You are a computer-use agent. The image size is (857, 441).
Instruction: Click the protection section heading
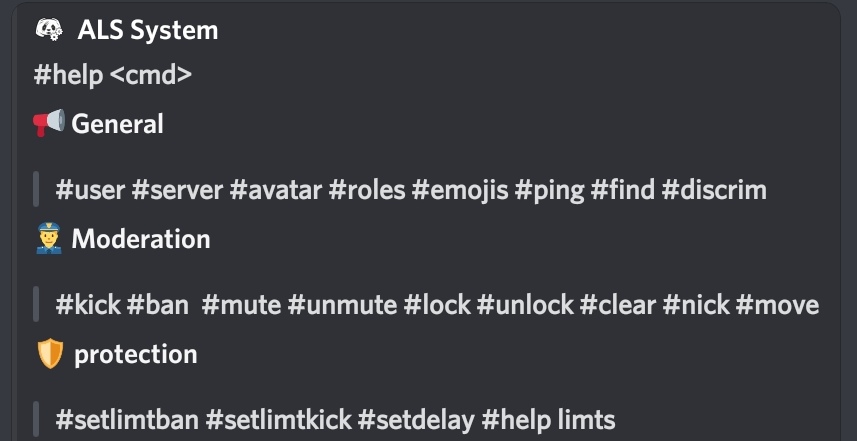click(135, 354)
